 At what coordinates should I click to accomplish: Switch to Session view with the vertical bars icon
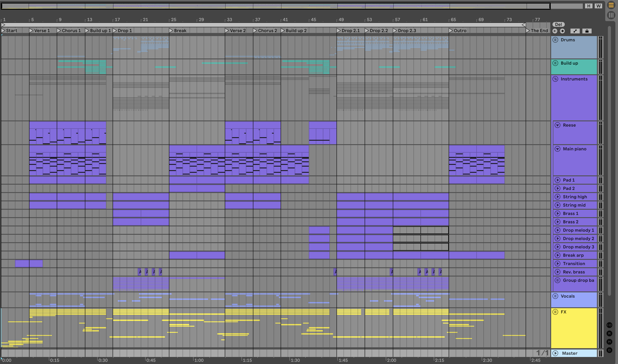click(x=611, y=15)
